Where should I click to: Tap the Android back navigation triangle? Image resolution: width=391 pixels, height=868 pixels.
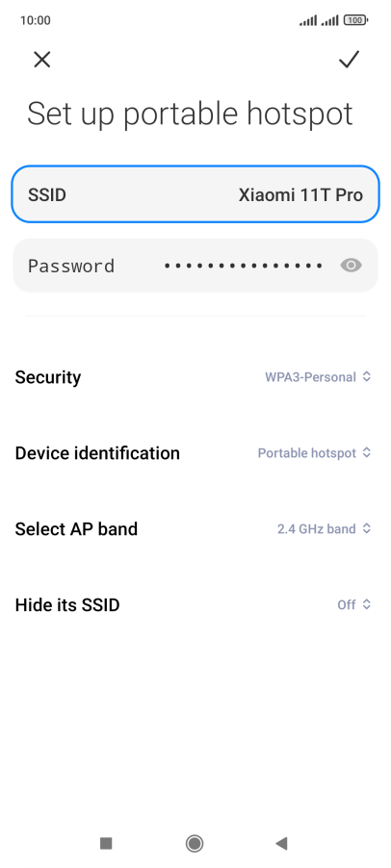281,843
